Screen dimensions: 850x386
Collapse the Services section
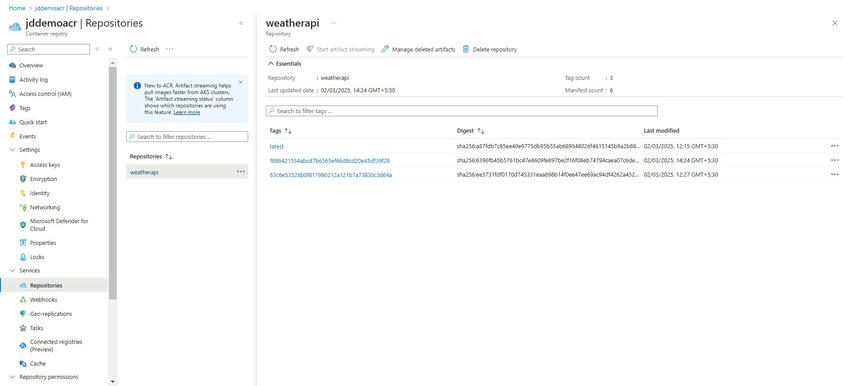click(x=12, y=271)
